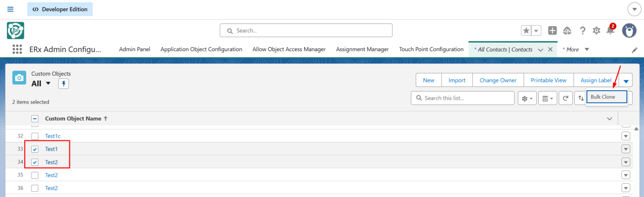This screenshot has height=197, width=644.
Task: Check the Test1c row checkbox
Action: (35, 136)
